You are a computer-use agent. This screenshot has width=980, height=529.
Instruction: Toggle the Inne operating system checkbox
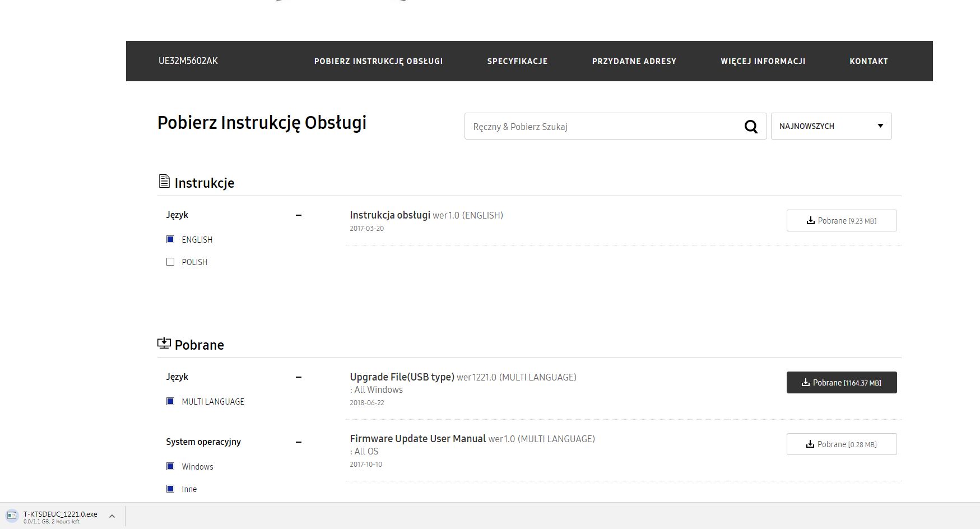tap(170, 489)
